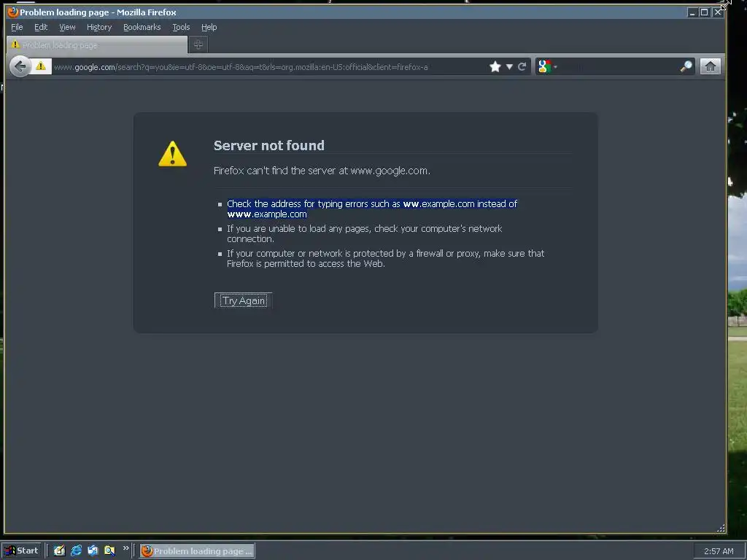This screenshot has width=747, height=560.
Task: Open the Bookmarks menu
Action: (x=142, y=27)
